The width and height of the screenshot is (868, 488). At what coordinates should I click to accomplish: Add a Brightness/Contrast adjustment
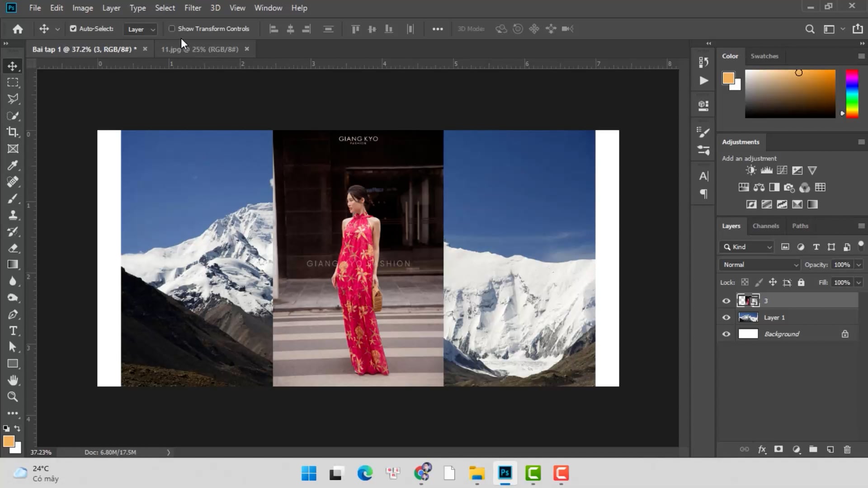pyautogui.click(x=751, y=170)
